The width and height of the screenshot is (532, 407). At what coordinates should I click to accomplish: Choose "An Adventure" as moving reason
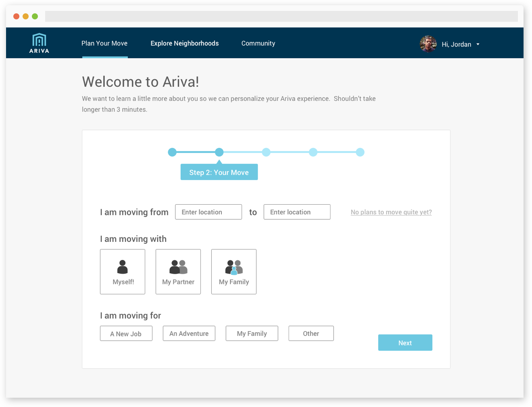pyautogui.click(x=189, y=333)
